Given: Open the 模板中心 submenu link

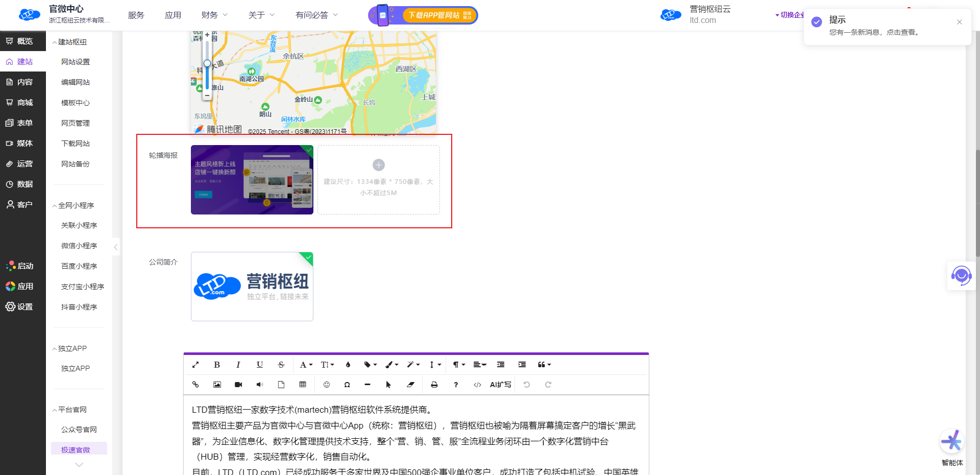Looking at the screenshot, I should coord(76,103).
